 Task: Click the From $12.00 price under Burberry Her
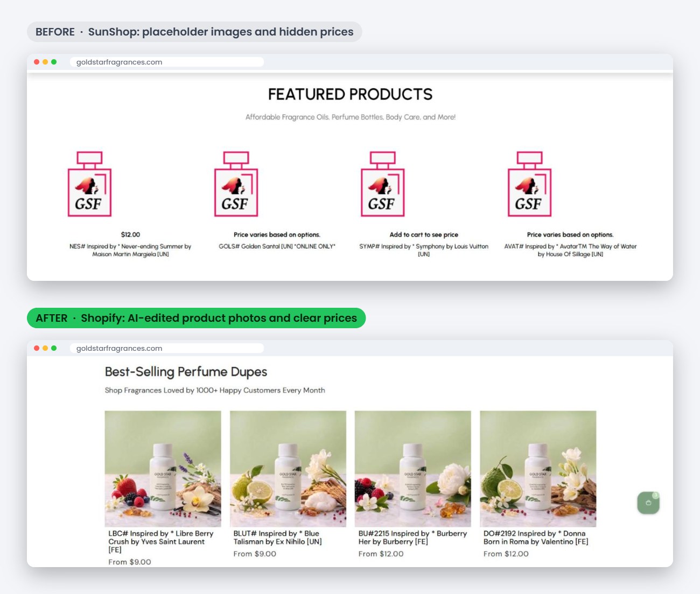(x=381, y=554)
